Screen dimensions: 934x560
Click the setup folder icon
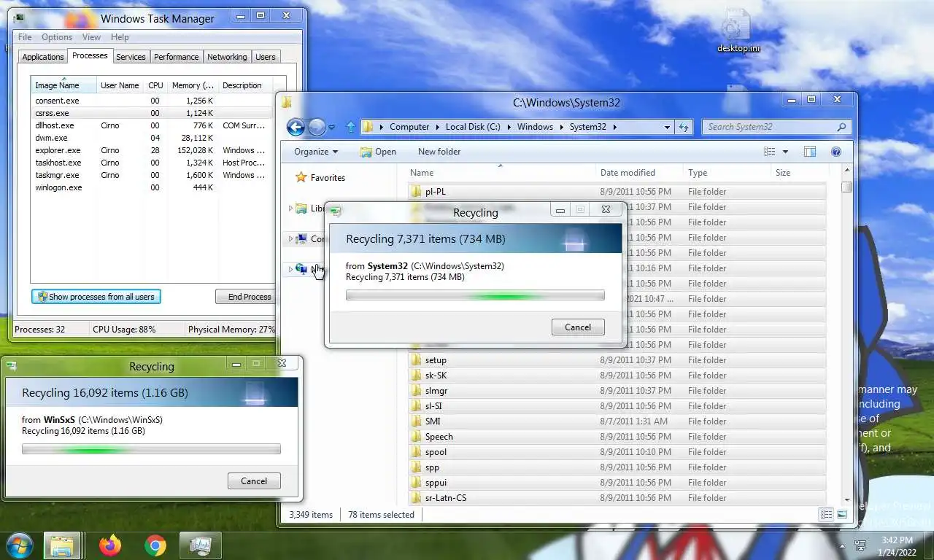417,360
